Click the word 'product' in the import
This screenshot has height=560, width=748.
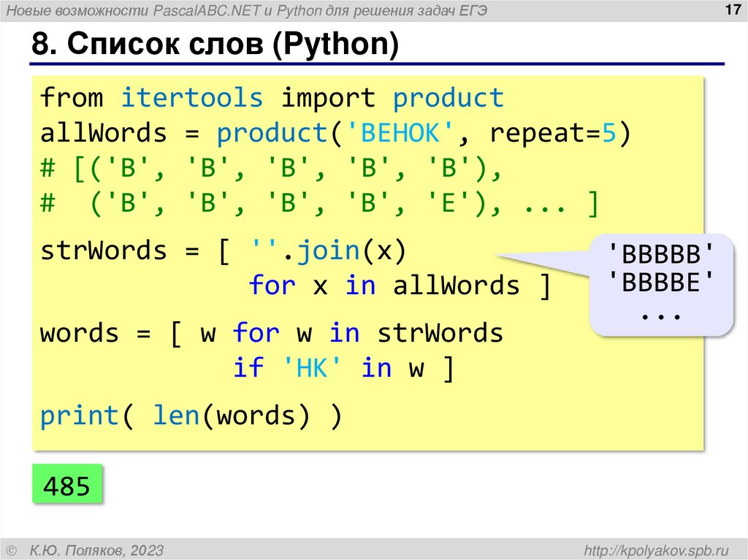tap(449, 97)
